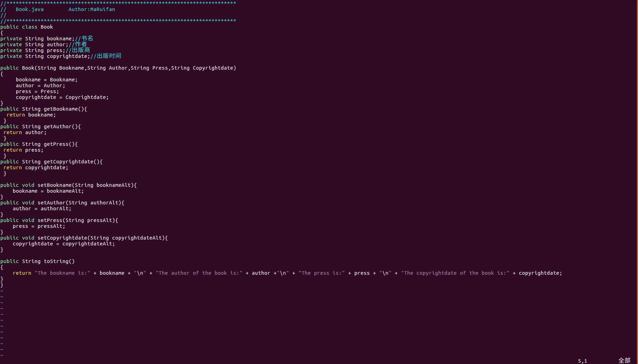
Task: Click 'setAuthor(String authorAlt){' line
Action: [x=62, y=203]
